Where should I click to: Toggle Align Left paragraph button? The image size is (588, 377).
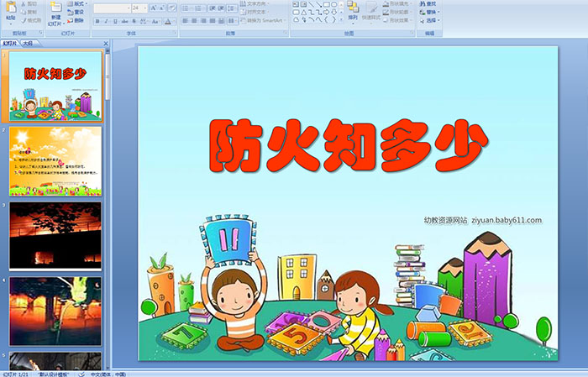click(186, 21)
